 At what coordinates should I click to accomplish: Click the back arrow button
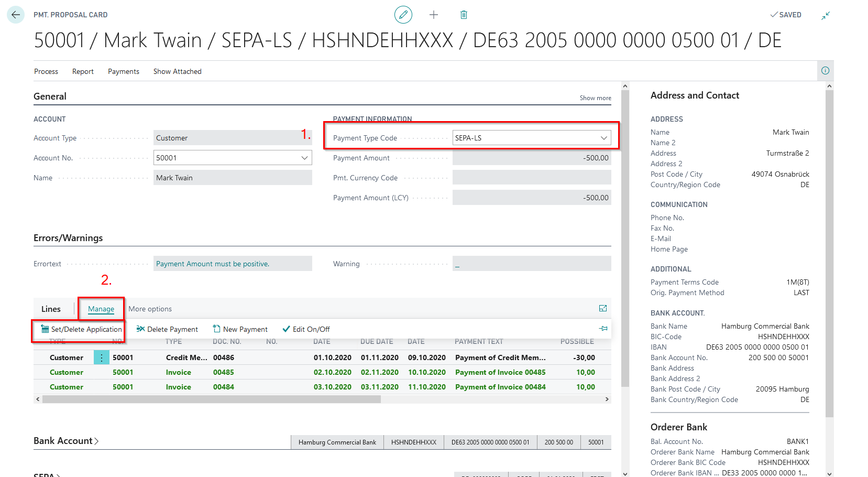point(16,15)
